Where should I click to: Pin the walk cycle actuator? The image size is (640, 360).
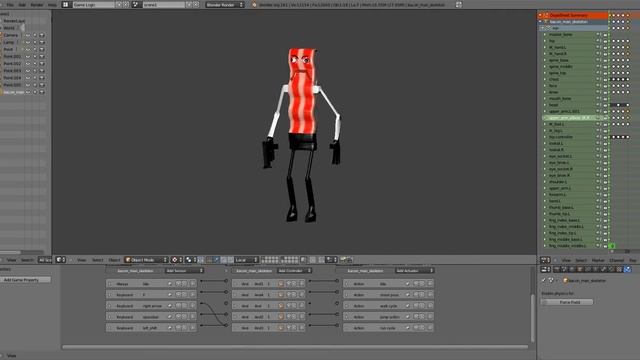click(x=407, y=305)
